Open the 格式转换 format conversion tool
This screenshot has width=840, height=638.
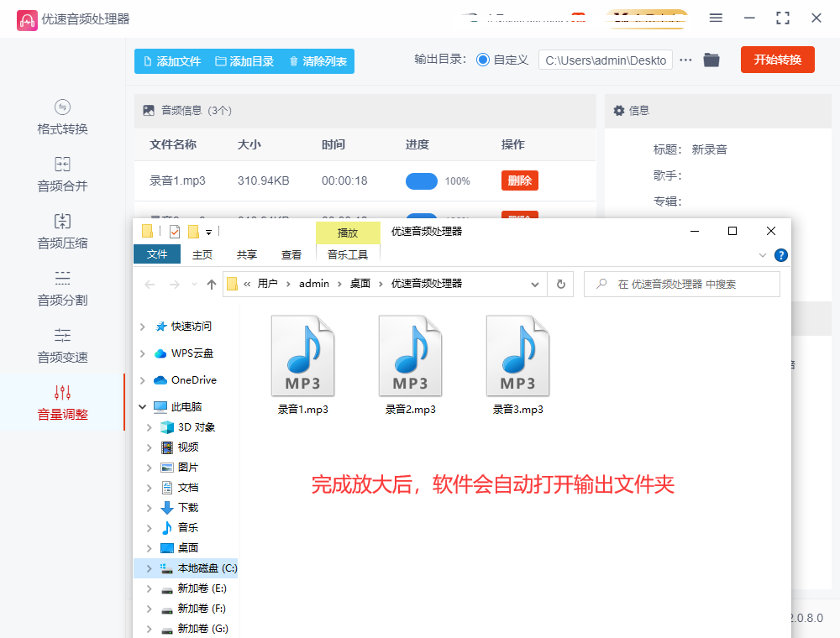62,118
